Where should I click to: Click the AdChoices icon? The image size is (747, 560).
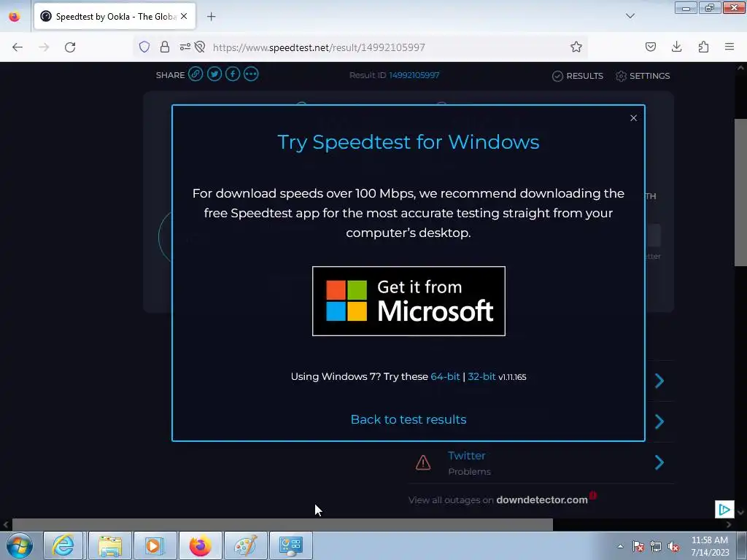(x=724, y=510)
